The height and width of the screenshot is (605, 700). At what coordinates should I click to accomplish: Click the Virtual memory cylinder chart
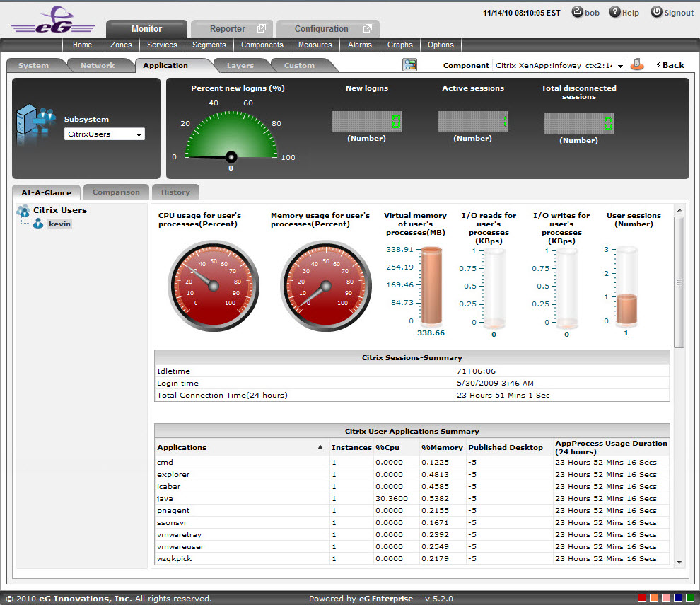tap(431, 286)
